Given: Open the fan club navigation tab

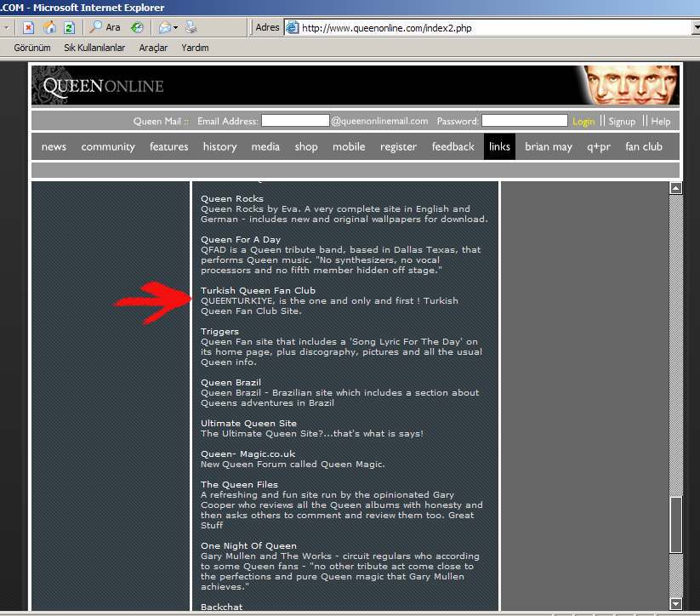Looking at the screenshot, I should pos(644,146).
